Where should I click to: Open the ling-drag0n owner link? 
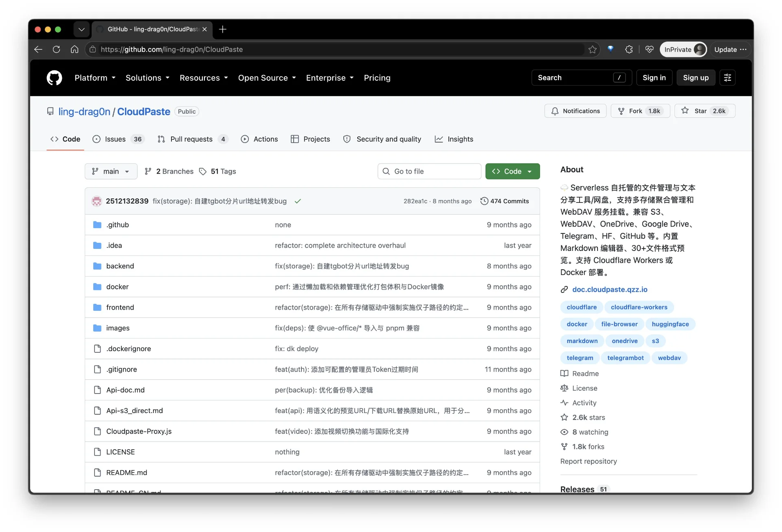[84, 112]
